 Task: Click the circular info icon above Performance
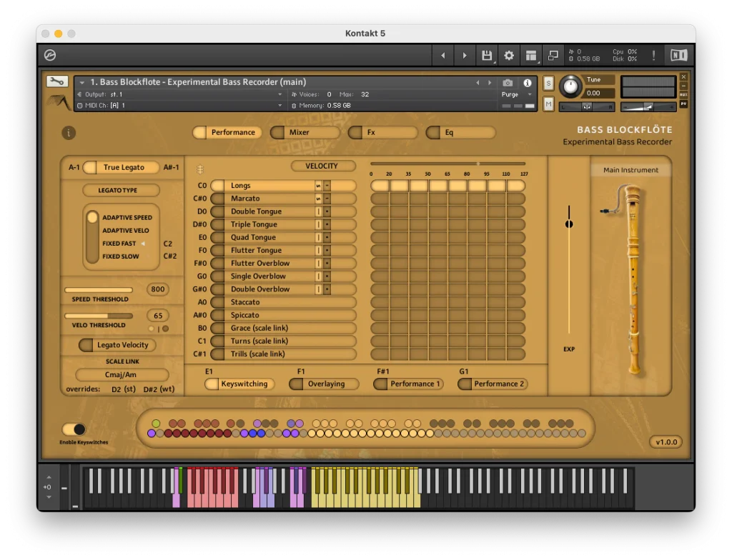69,133
